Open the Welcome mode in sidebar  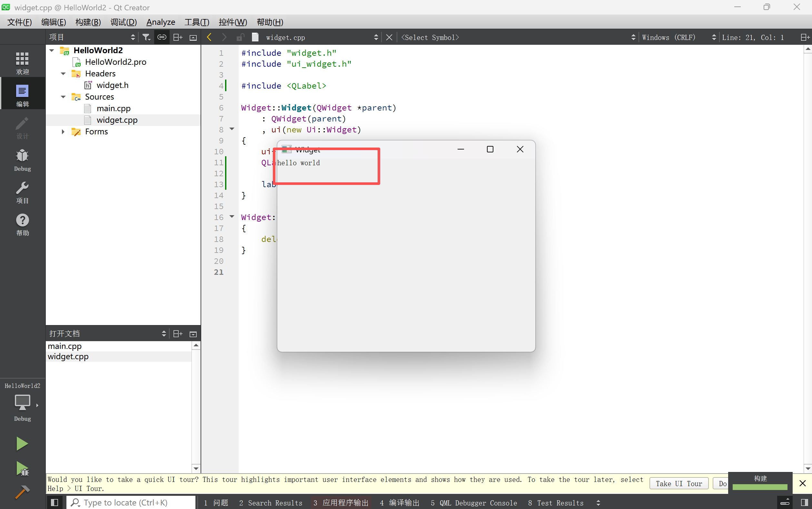pyautogui.click(x=22, y=62)
